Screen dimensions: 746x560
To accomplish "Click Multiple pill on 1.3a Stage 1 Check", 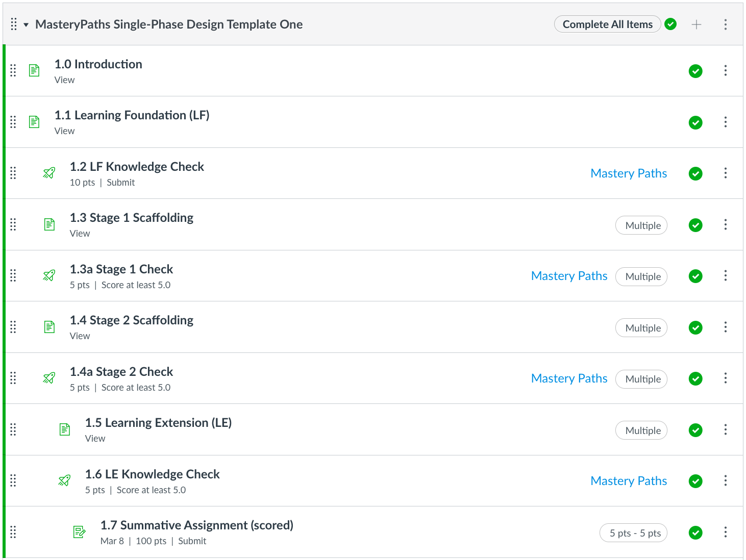I will [641, 276].
